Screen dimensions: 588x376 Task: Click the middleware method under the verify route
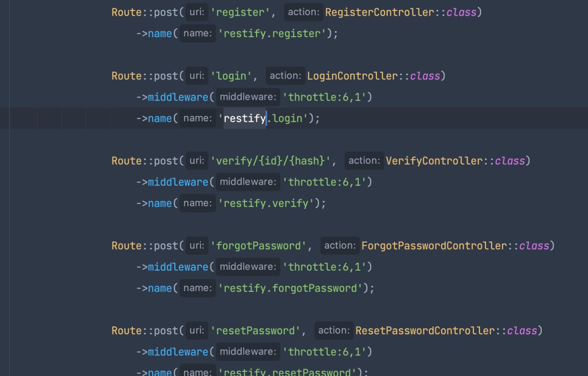click(178, 182)
